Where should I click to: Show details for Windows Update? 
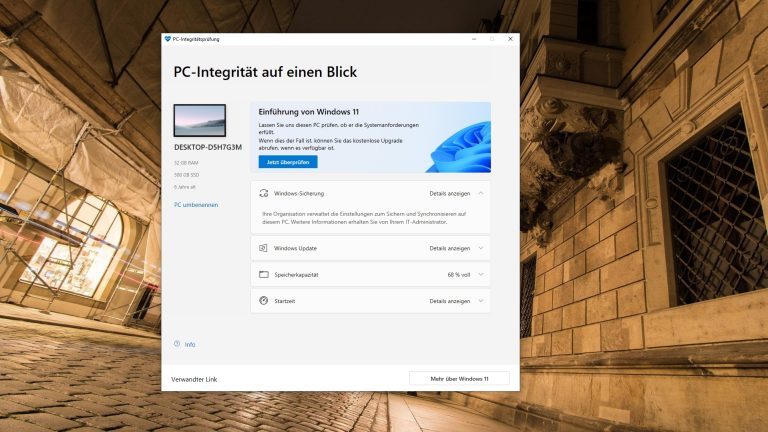click(x=450, y=248)
